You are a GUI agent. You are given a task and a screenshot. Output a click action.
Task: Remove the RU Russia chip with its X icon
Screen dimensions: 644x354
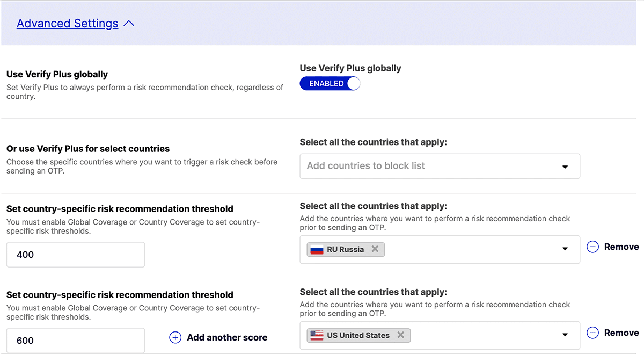point(375,249)
